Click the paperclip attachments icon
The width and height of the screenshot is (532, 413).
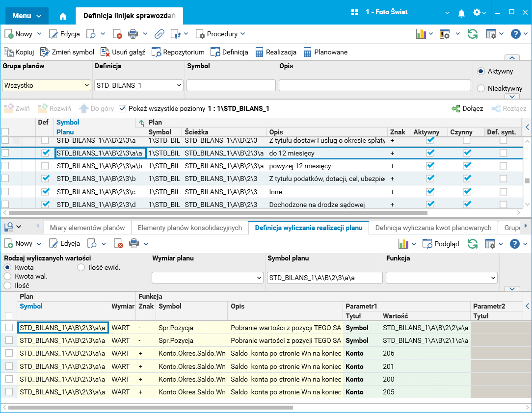click(159, 34)
